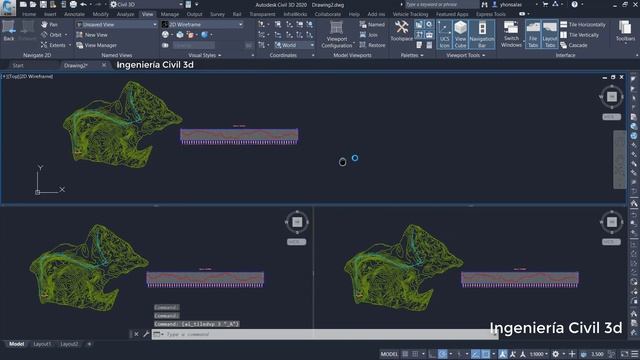Toggle the grid display in status bar
The image size is (640, 360).
pos(405,354)
